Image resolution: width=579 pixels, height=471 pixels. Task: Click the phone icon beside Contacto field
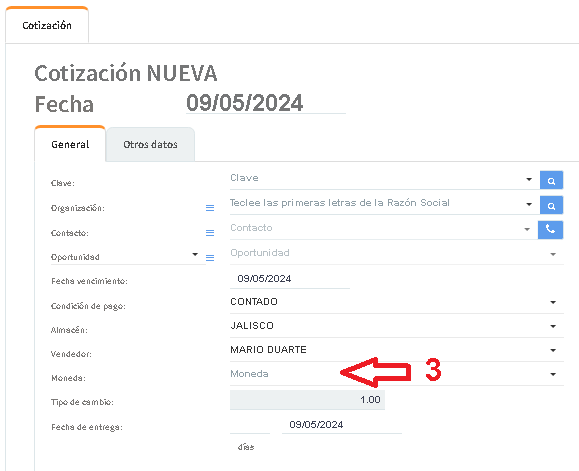coord(550,230)
